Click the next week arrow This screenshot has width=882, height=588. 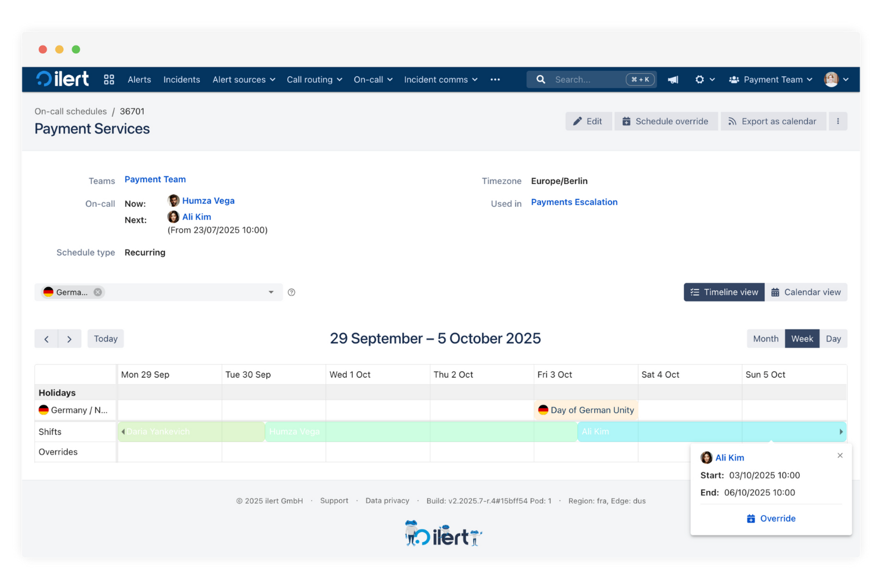point(70,338)
